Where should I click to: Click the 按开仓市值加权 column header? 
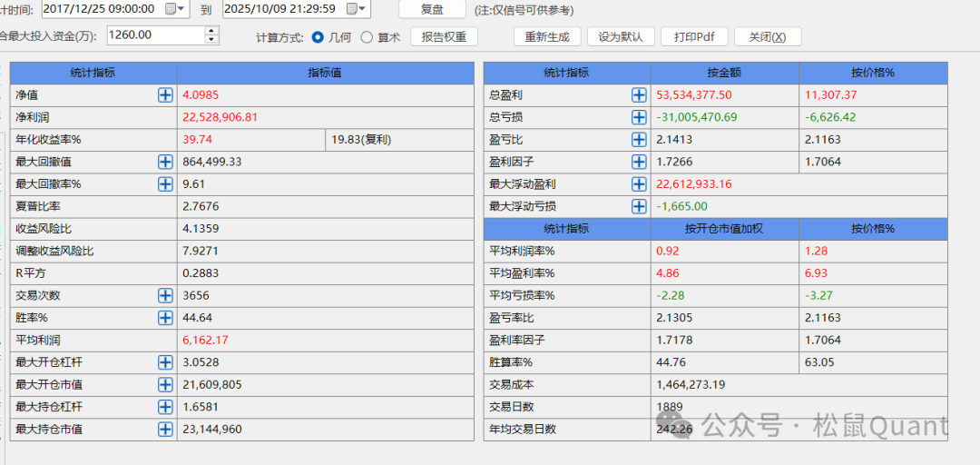coord(725,229)
